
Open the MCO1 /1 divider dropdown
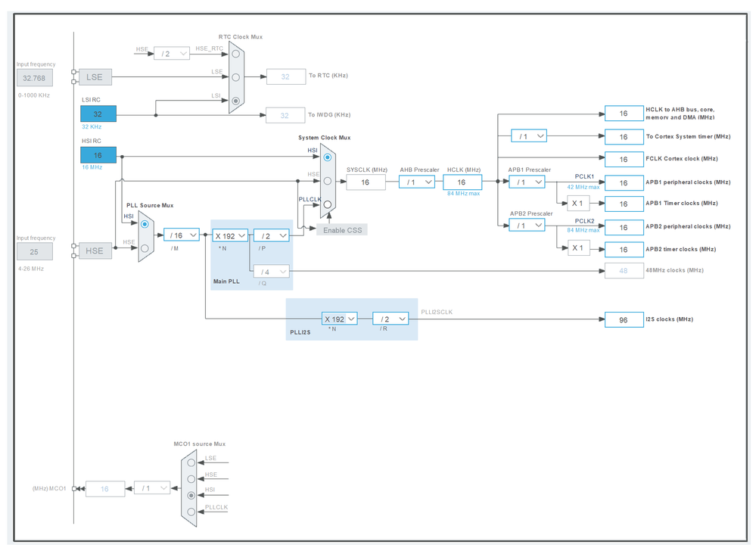(152, 488)
